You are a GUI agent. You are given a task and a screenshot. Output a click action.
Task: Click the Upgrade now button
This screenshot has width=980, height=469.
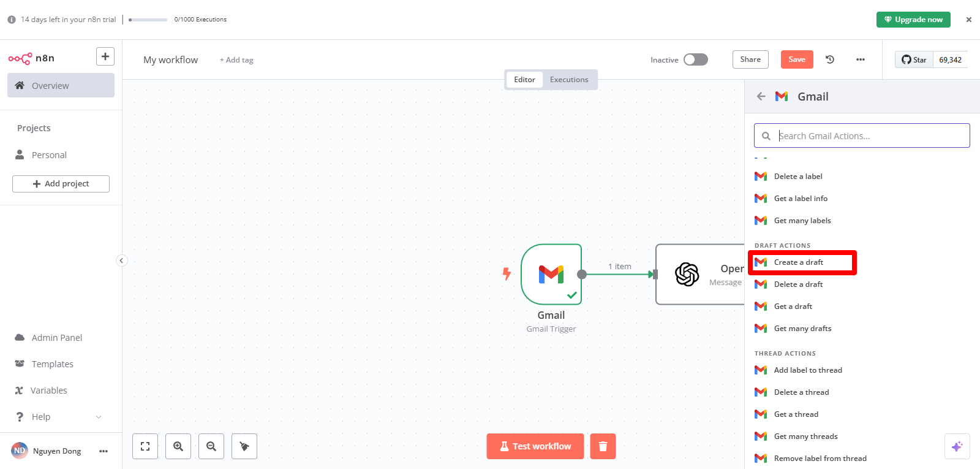[913, 20]
